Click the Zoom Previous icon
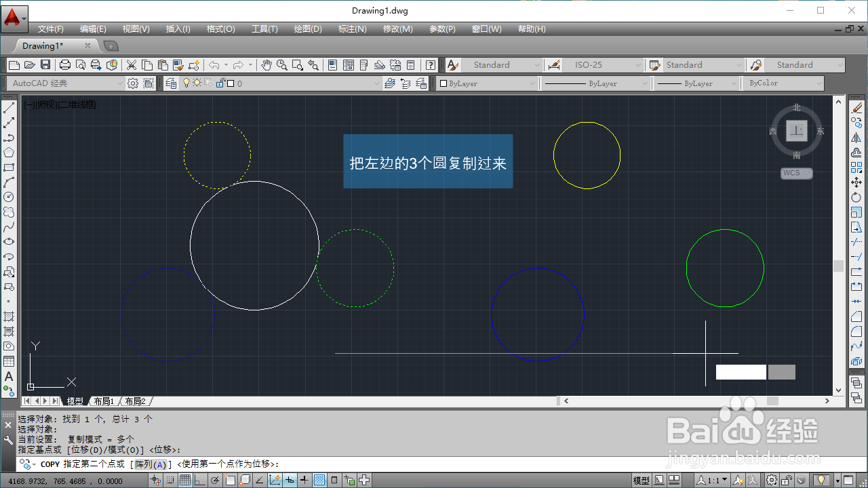868x488 pixels. pos(313,65)
